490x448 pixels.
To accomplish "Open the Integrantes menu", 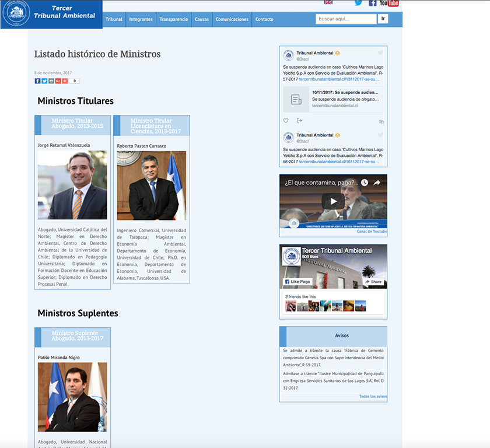I will point(141,19).
